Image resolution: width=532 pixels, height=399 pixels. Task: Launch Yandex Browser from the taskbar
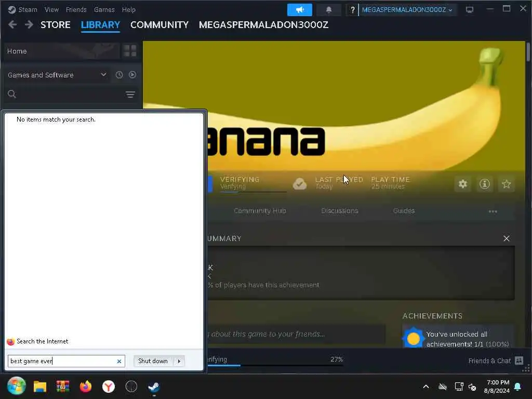pos(109,387)
